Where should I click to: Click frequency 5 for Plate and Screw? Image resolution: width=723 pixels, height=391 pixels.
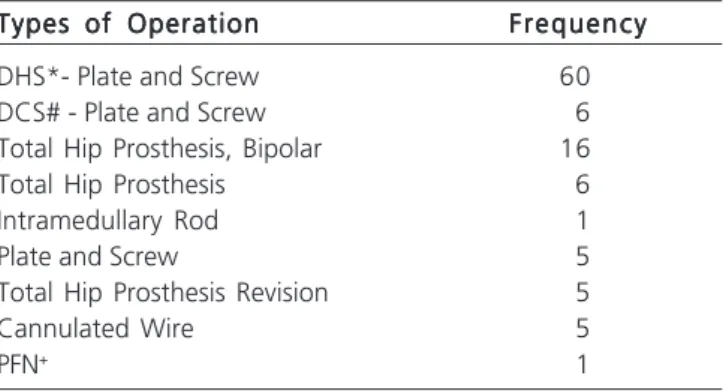click(583, 257)
